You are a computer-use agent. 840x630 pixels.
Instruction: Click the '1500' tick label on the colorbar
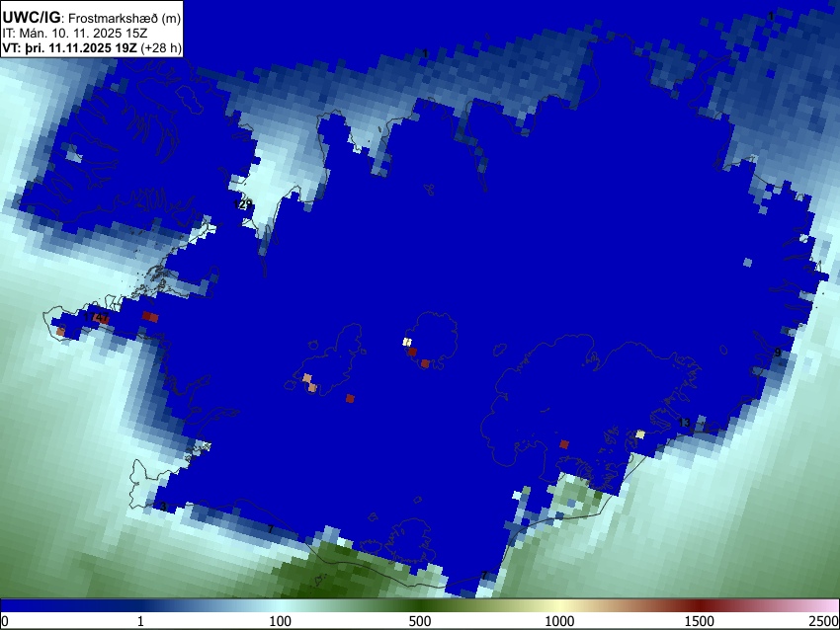[700, 621]
